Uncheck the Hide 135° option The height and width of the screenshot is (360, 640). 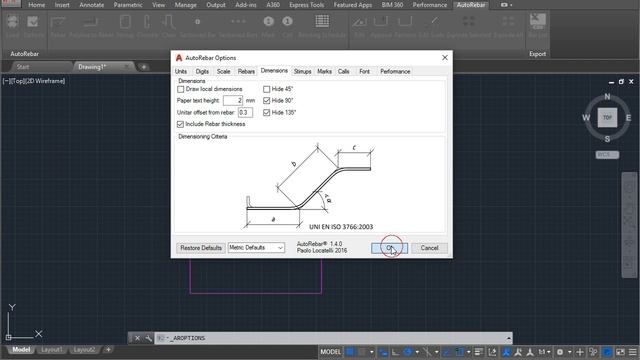[x=267, y=113]
